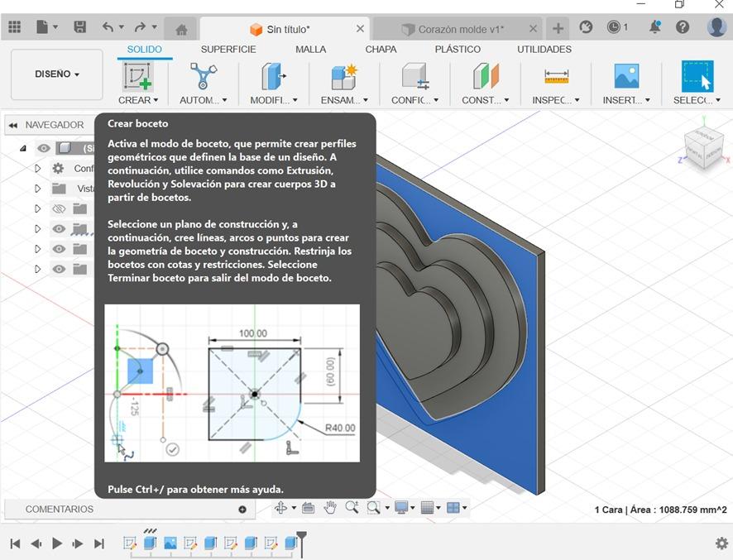Open the timeline settings gear
Image resolution: width=733 pixels, height=560 pixels.
(721, 543)
